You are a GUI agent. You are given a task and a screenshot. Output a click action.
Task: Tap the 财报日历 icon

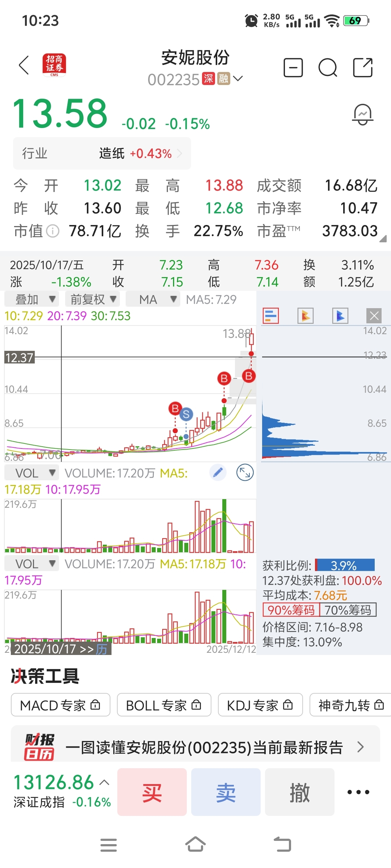click(x=39, y=746)
